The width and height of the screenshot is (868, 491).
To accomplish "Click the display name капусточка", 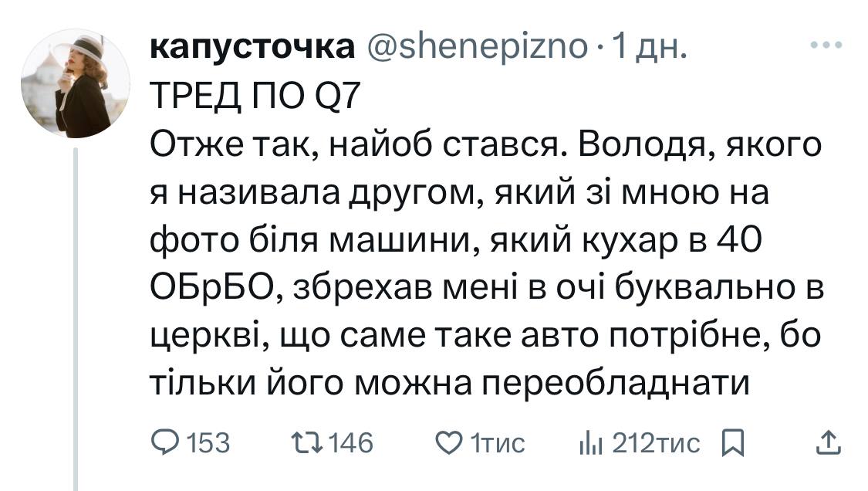I will [251, 48].
